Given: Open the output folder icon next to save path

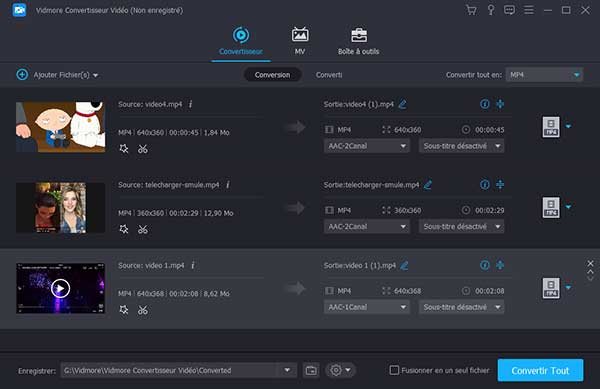Looking at the screenshot, I should point(311,370).
